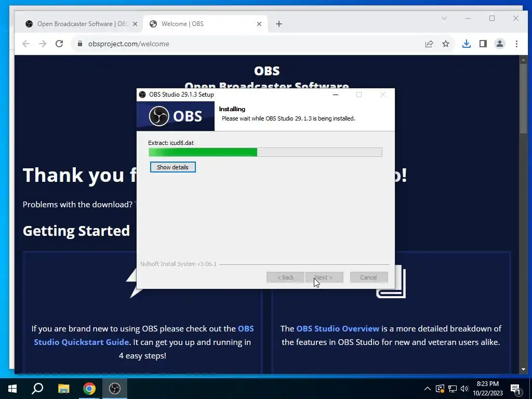Click the Extract: icudtl.dat status text
Screen dimensions: 532x399
point(171,143)
